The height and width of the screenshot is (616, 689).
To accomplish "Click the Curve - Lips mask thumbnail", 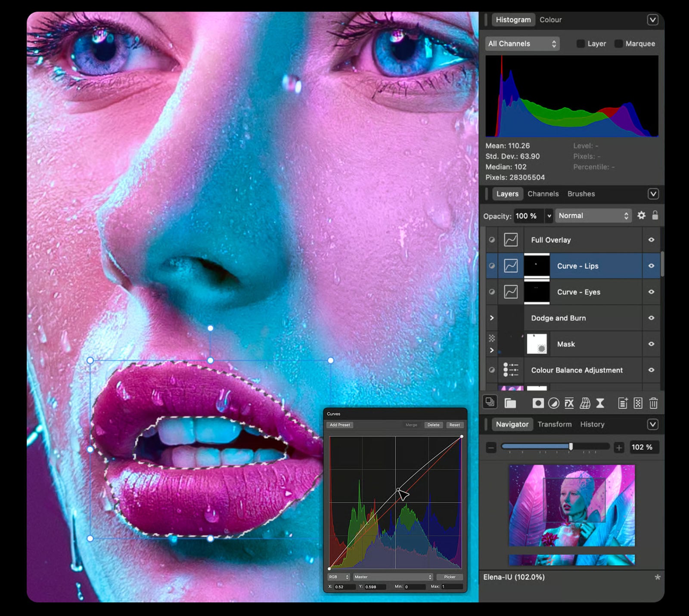I will click(x=537, y=266).
